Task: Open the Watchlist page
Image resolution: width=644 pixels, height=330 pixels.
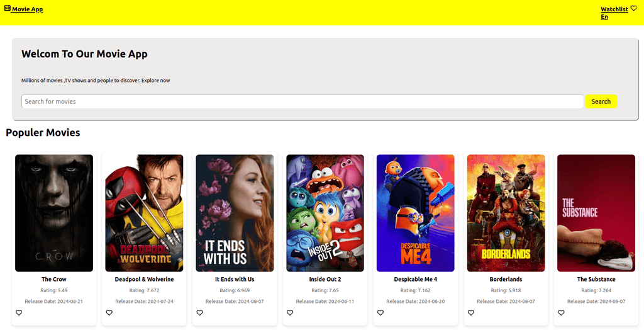Action: tap(614, 9)
